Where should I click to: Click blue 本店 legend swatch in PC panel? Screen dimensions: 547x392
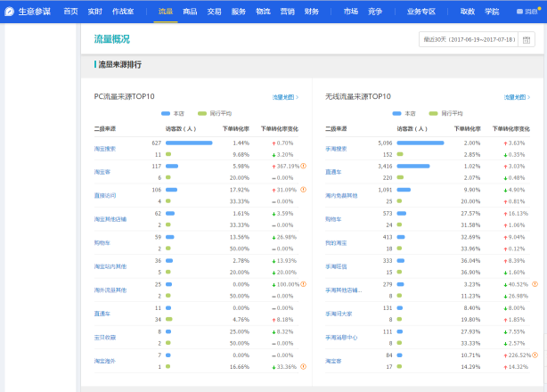[166, 113]
